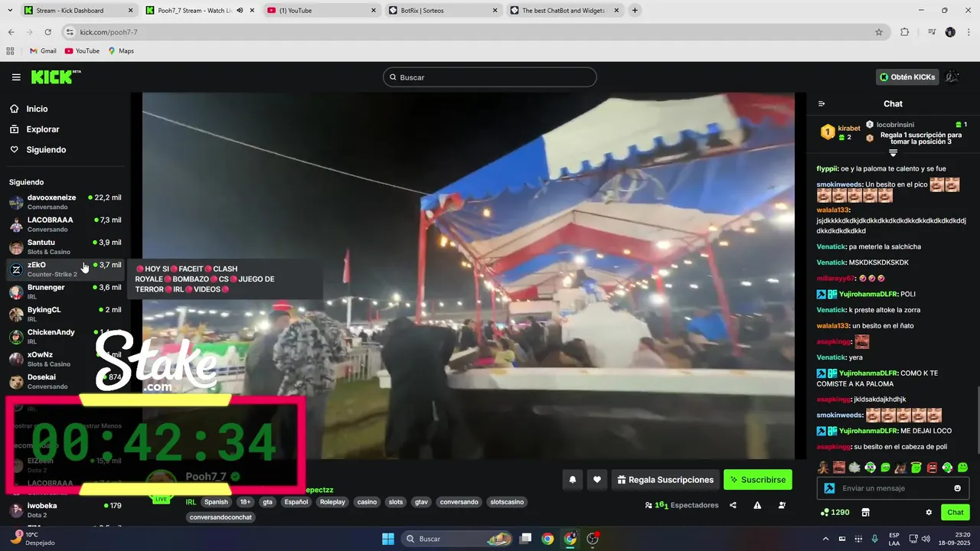Click the conversandoconchat tag

pos(220,517)
